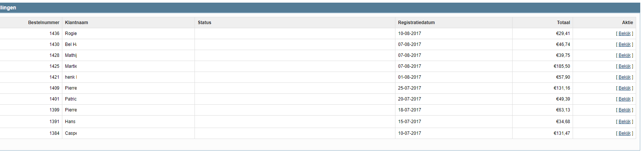Screen dimensions: 644x154
Task: Open Bekijk link for order 1430
Action: click(624, 44)
